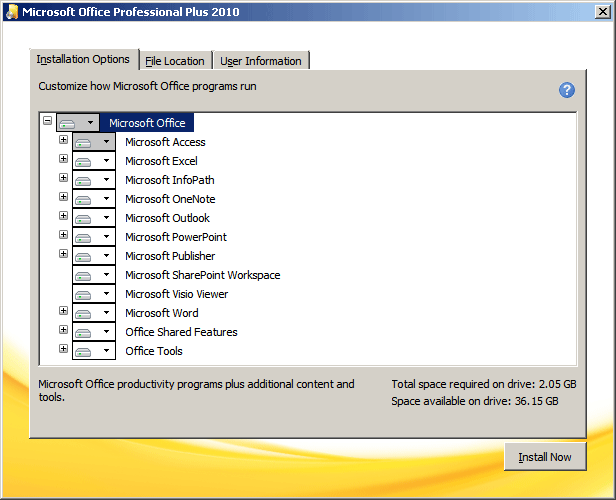The width and height of the screenshot is (616, 500).
Task: Open install-state dropdown for Office Shared Features
Action: pyautogui.click(x=94, y=332)
